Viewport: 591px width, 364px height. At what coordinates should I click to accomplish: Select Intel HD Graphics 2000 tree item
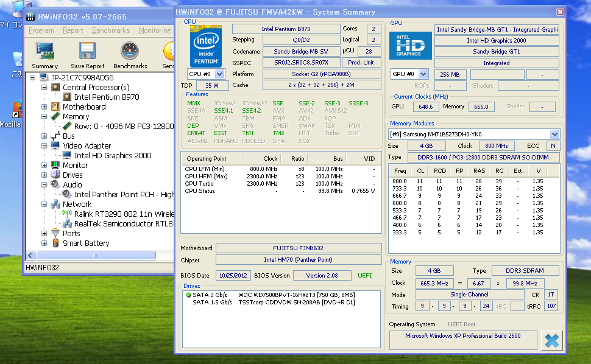tap(113, 156)
